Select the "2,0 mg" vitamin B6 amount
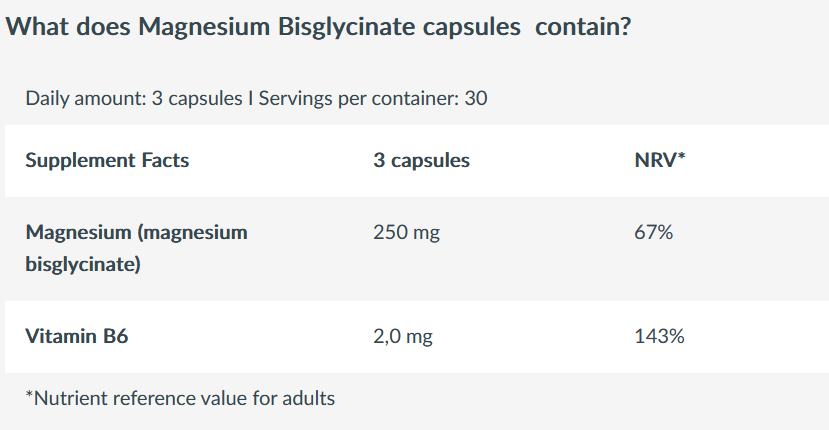829x430 pixels. click(x=403, y=337)
